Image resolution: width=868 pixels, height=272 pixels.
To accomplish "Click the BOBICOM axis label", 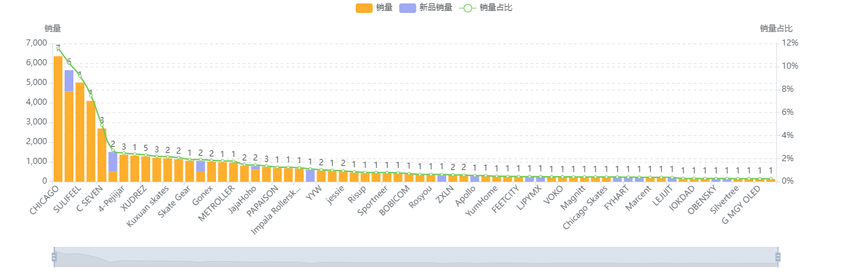I will pyautogui.click(x=395, y=199).
